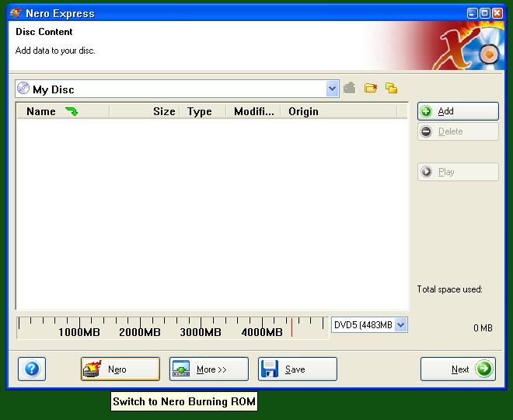Open the folder browser icon
The width and height of the screenshot is (513, 420).
point(391,88)
